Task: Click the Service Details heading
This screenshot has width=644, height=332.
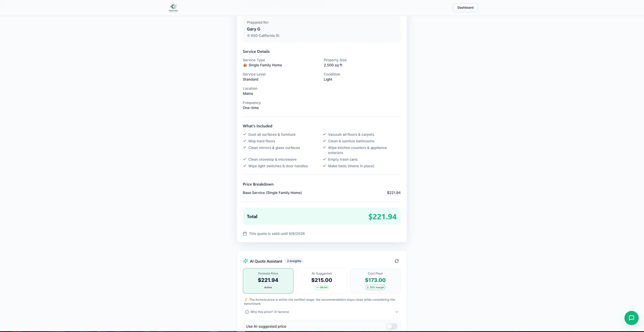Action: (x=256, y=51)
